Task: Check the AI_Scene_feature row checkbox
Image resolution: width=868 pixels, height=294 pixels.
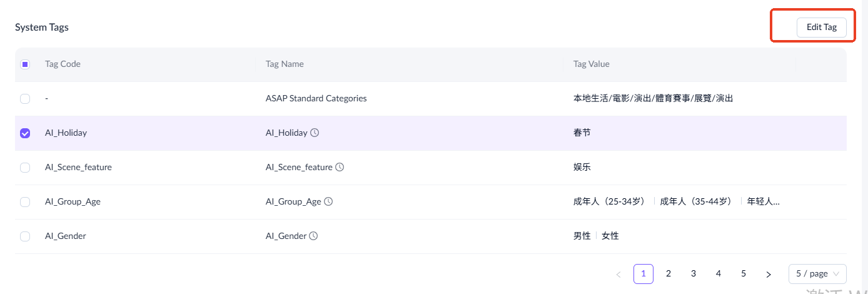Action: pyautogui.click(x=25, y=168)
